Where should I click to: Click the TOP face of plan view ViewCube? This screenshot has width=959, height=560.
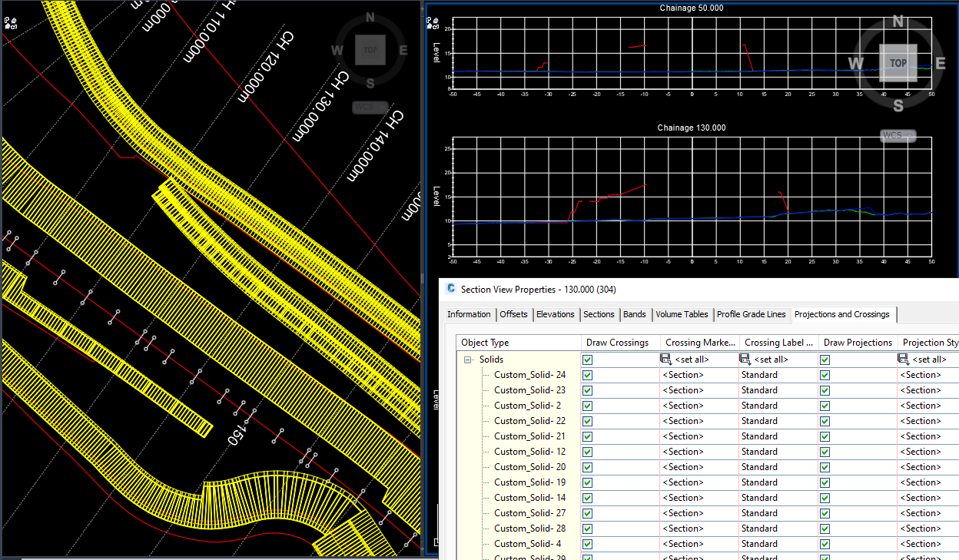[370, 50]
